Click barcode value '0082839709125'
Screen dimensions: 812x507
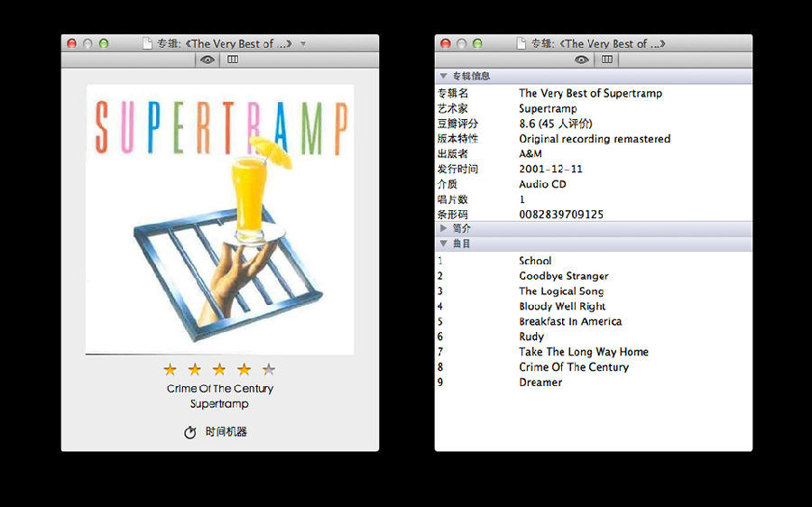pyautogui.click(x=561, y=215)
